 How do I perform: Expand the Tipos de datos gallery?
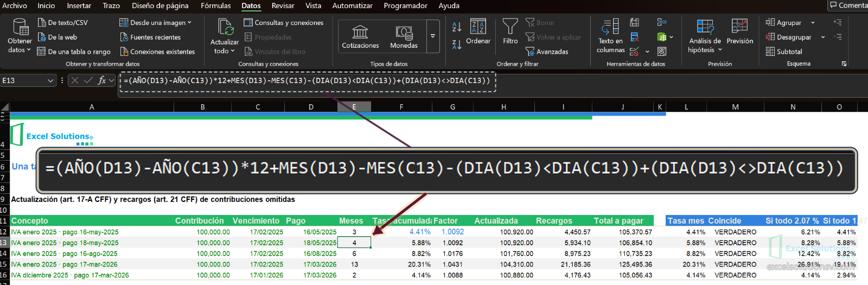point(433,36)
